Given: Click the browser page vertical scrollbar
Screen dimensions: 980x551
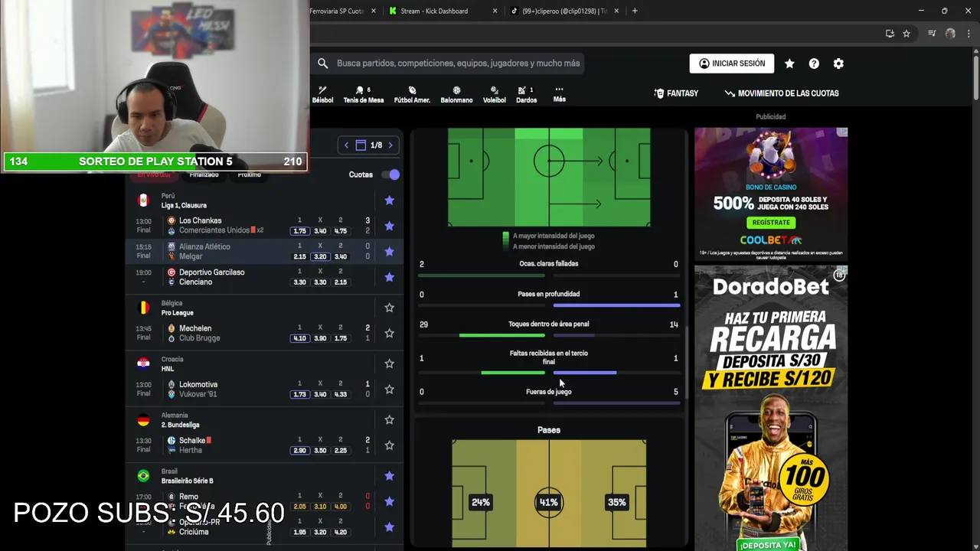Looking at the screenshot, I should click(976, 77).
